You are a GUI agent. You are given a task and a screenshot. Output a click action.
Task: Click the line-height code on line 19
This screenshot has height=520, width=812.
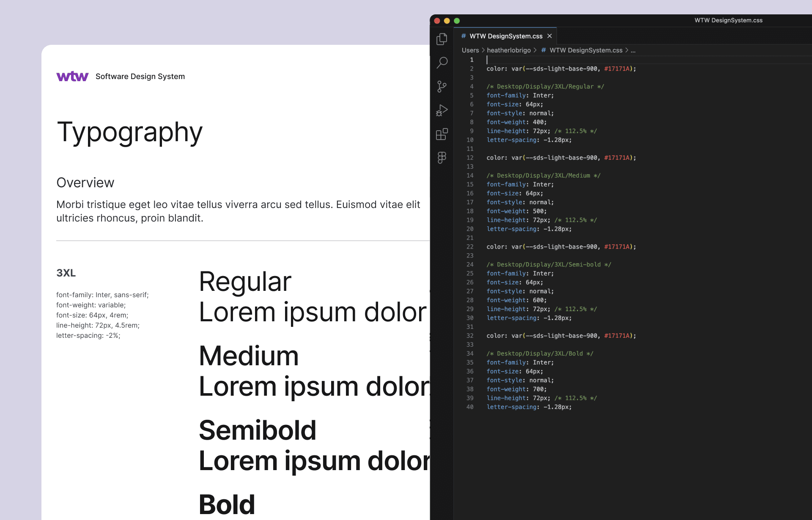pyautogui.click(x=542, y=220)
